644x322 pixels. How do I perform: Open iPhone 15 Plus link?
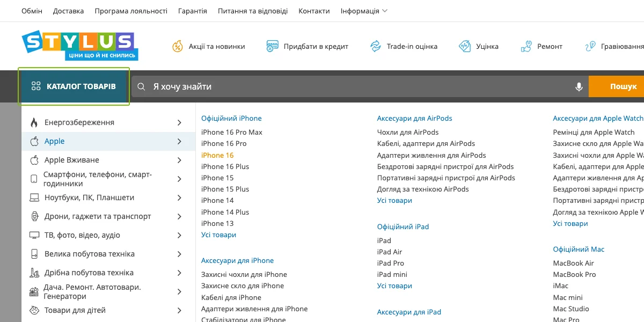pyautogui.click(x=225, y=189)
